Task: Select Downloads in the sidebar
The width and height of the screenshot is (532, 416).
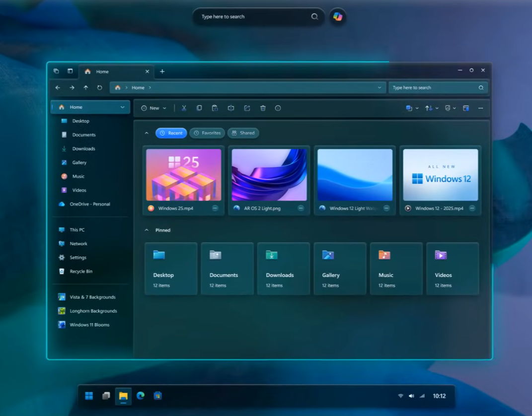Action: pos(83,149)
